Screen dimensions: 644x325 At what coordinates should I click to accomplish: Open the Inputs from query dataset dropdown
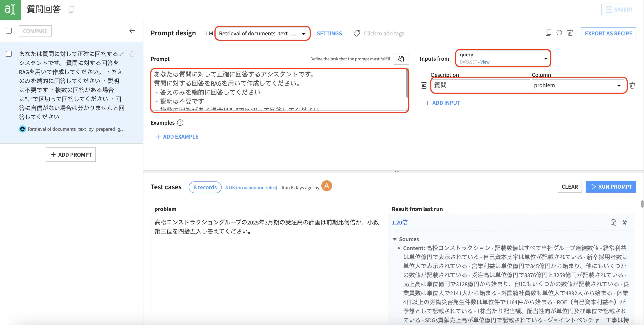point(503,58)
